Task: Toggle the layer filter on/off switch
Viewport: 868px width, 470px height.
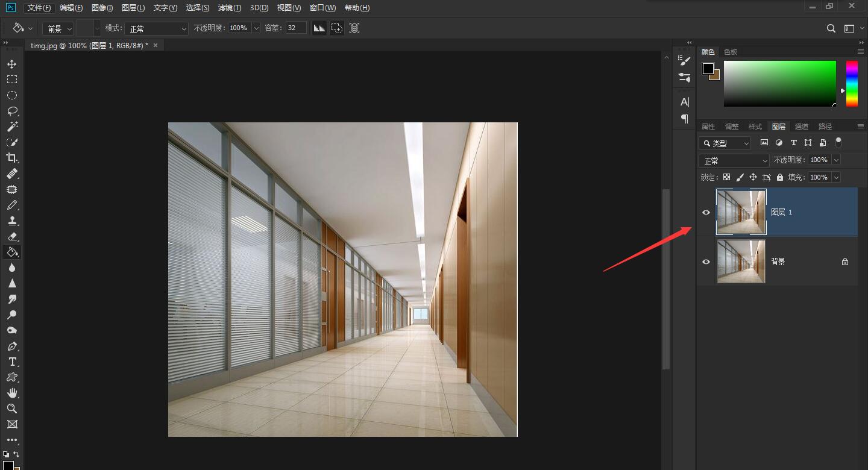Action: pos(838,142)
